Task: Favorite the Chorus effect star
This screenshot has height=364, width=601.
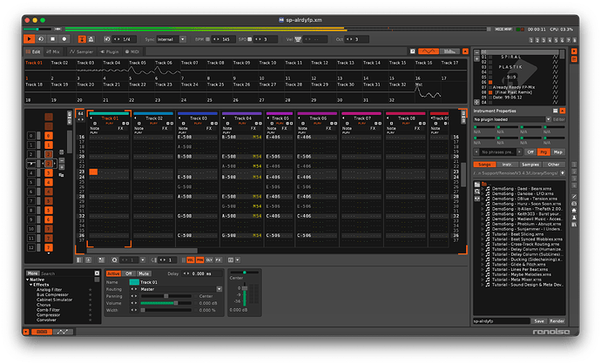Action: coord(91,305)
